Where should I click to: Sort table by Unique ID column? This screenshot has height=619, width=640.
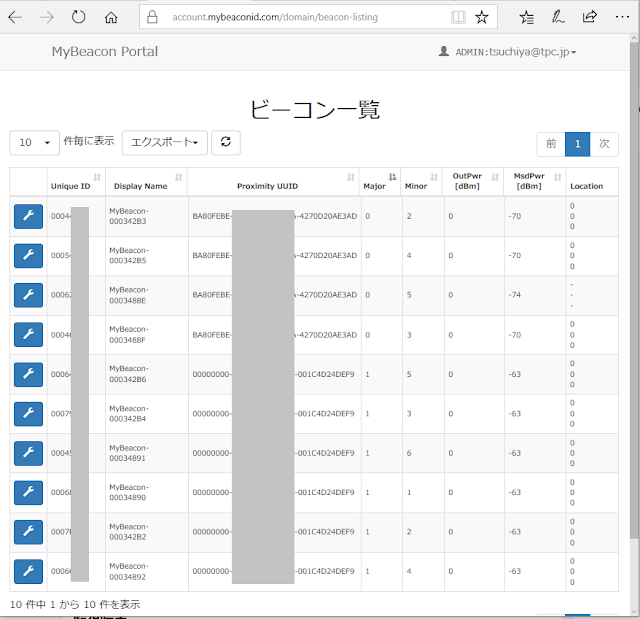pyautogui.click(x=76, y=182)
